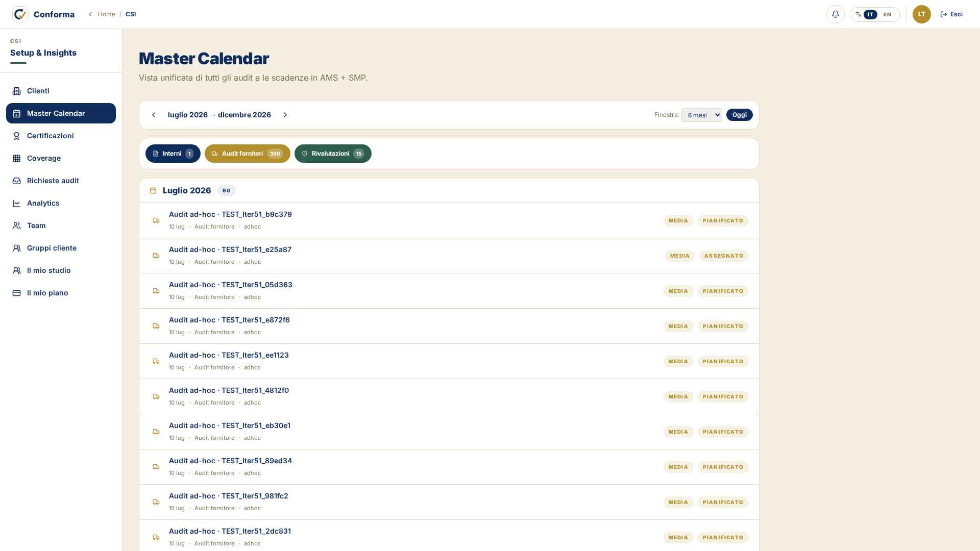The image size is (980, 551).
Task: Open Audit ad-hoc TEST_Iter51_05d363 entry
Action: point(449,291)
